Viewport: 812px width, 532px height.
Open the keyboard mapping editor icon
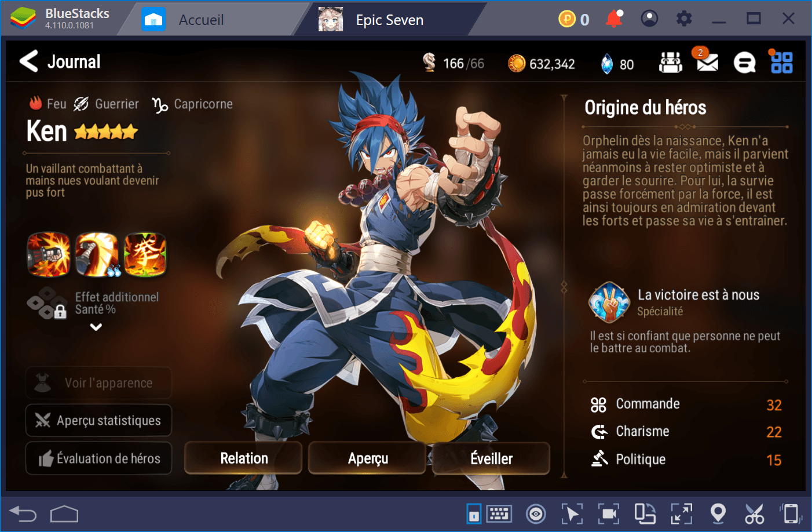[499, 513]
